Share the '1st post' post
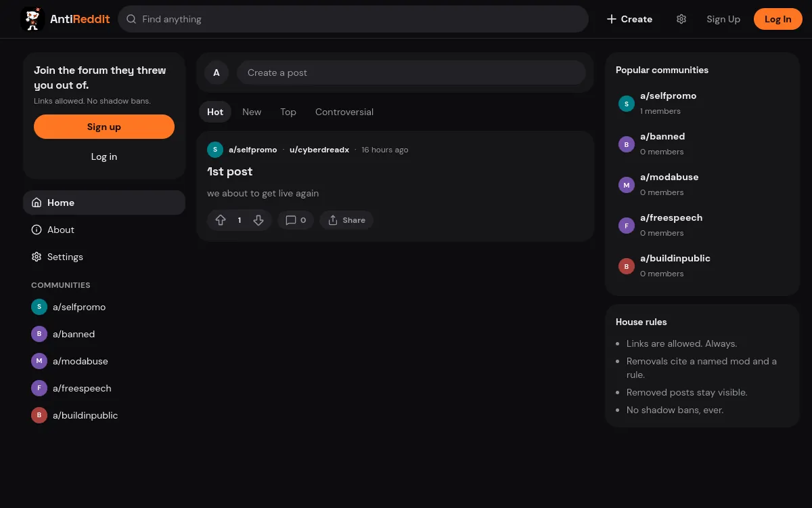The image size is (812, 508). pos(346,220)
